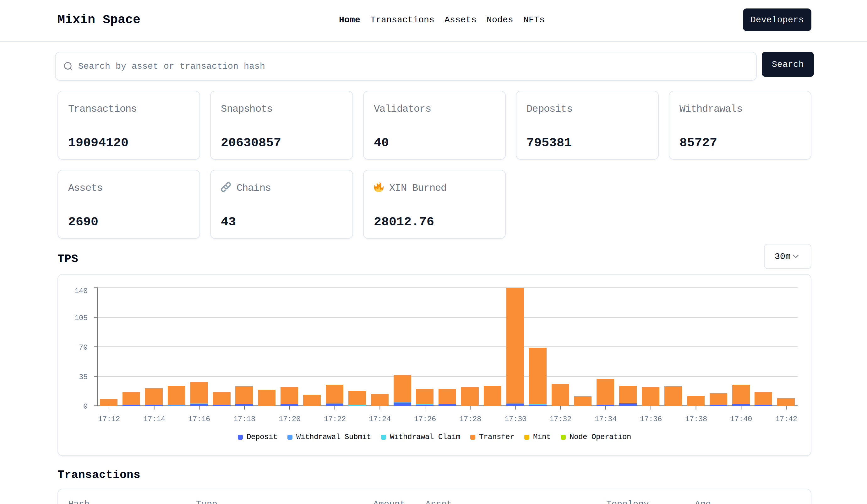This screenshot has height=504, width=867.
Task: Open the Snapshots stat card
Action: point(281,125)
